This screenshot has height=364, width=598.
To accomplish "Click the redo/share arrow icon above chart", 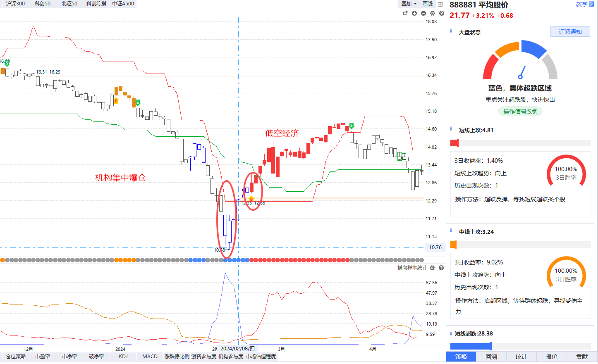I will coord(405,13).
